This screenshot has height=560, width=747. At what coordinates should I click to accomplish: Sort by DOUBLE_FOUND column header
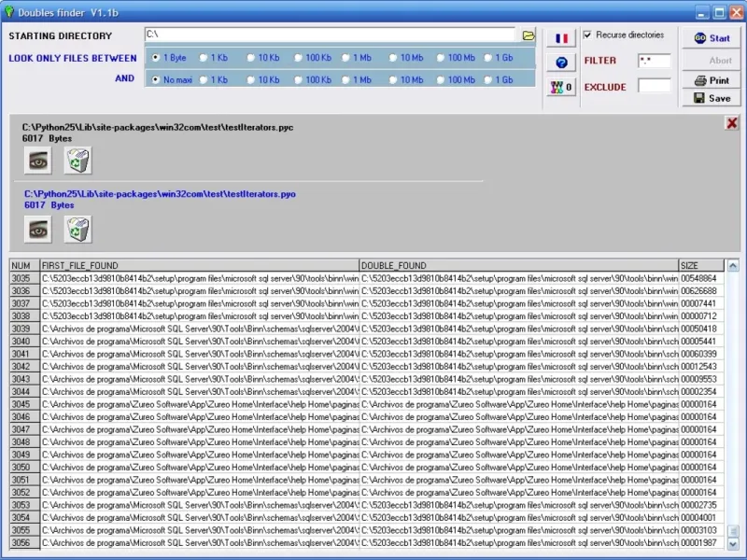[x=519, y=265]
